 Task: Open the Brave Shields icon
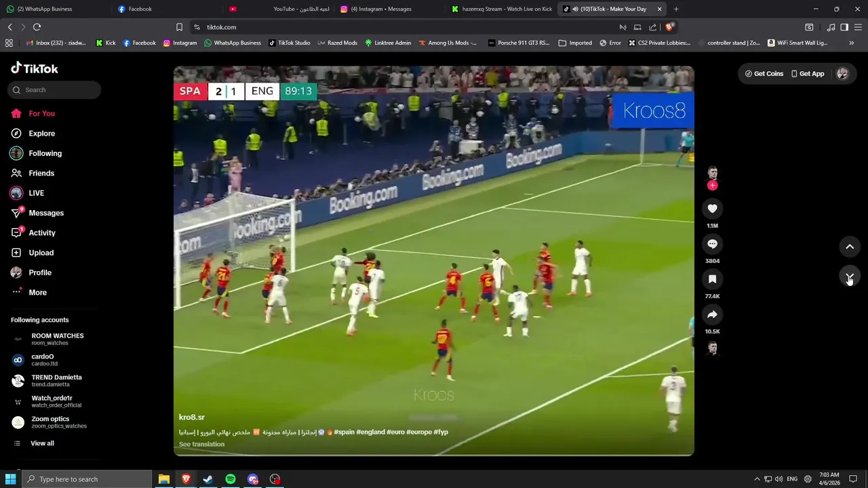[669, 27]
